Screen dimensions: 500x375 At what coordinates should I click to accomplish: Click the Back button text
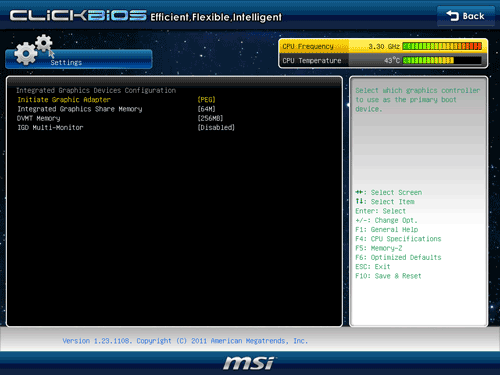(x=473, y=16)
